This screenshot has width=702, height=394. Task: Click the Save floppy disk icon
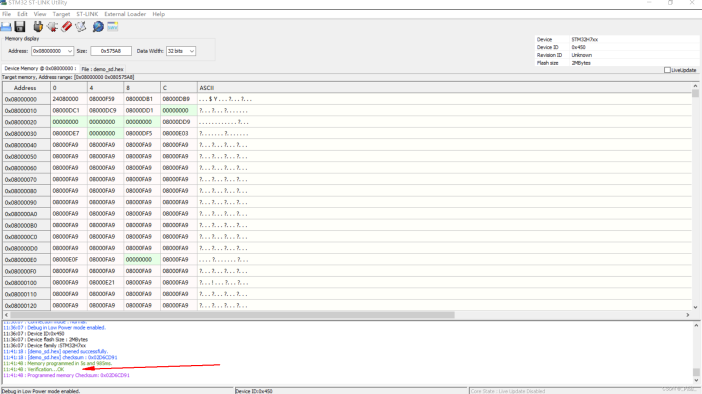(x=20, y=27)
